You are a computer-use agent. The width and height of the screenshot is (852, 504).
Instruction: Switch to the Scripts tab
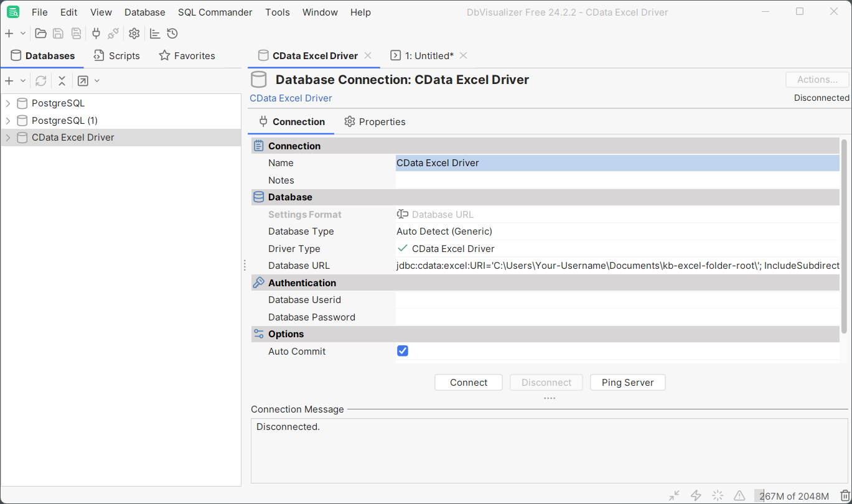point(117,56)
